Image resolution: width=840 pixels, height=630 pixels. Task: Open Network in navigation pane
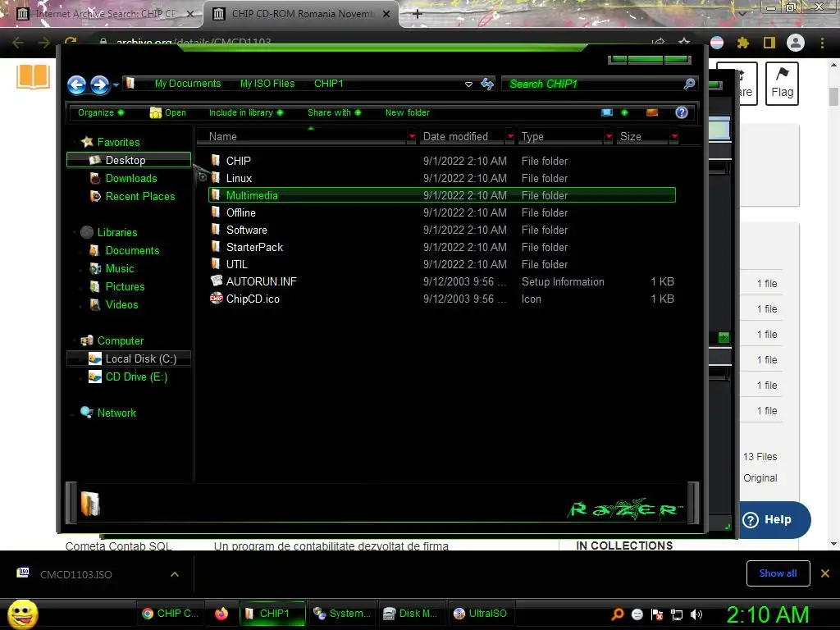(116, 413)
